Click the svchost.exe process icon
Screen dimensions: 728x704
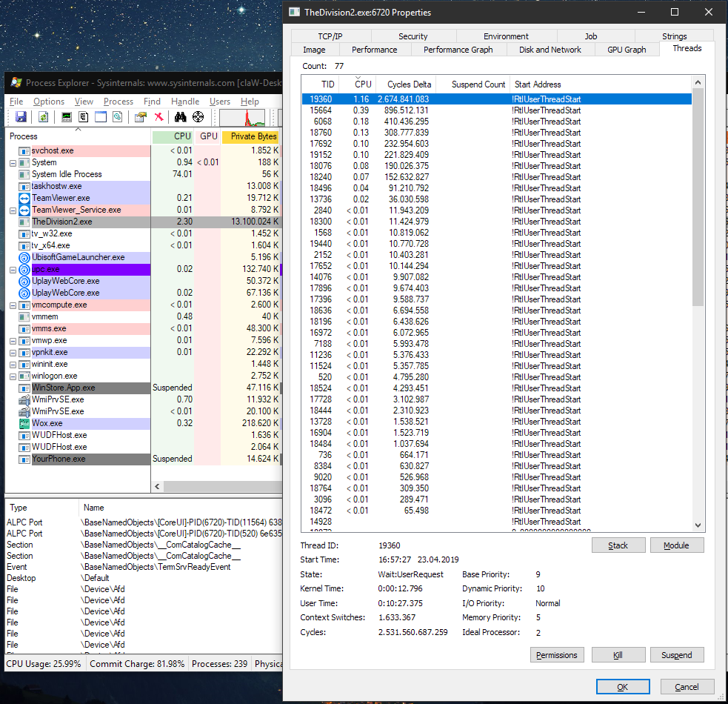(x=24, y=150)
